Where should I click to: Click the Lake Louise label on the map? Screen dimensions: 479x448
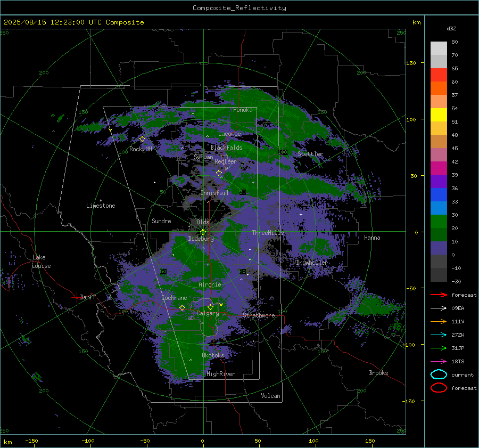coord(41,262)
